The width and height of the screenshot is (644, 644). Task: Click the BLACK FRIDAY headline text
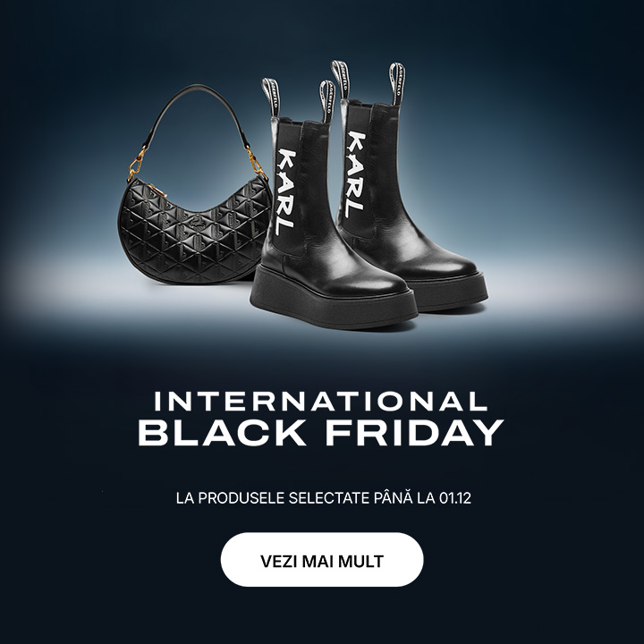(x=321, y=433)
